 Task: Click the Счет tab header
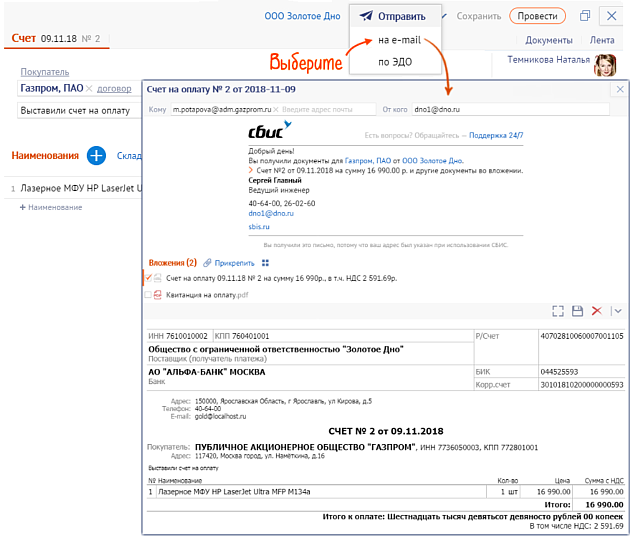point(24,38)
